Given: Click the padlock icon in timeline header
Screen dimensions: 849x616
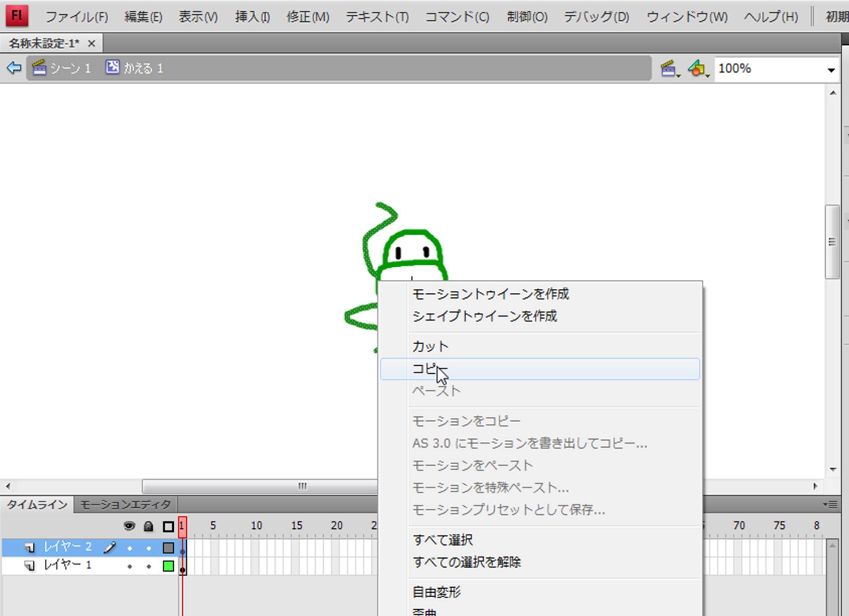Looking at the screenshot, I should click(x=148, y=526).
